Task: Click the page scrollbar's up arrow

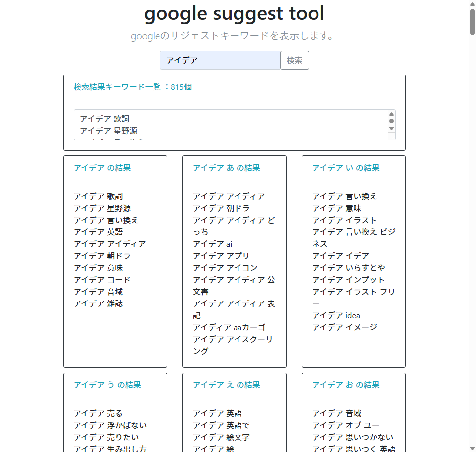Action: click(x=472, y=4)
